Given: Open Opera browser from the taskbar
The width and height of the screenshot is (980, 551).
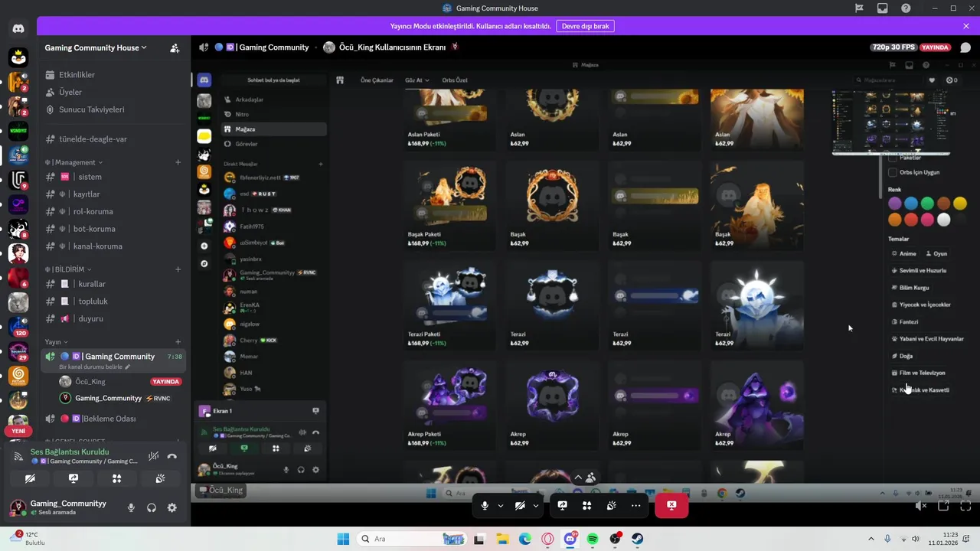Looking at the screenshot, I should 547,539.
